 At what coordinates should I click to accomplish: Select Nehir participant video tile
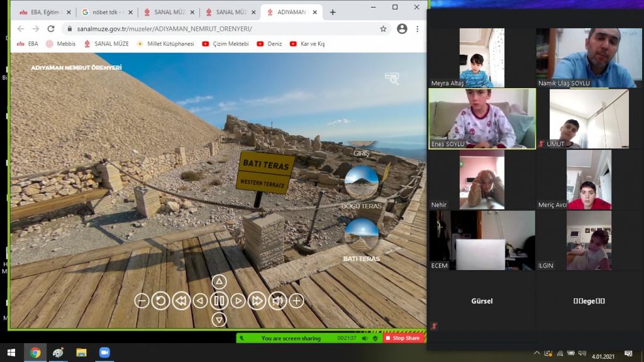[x=482, y=179]
